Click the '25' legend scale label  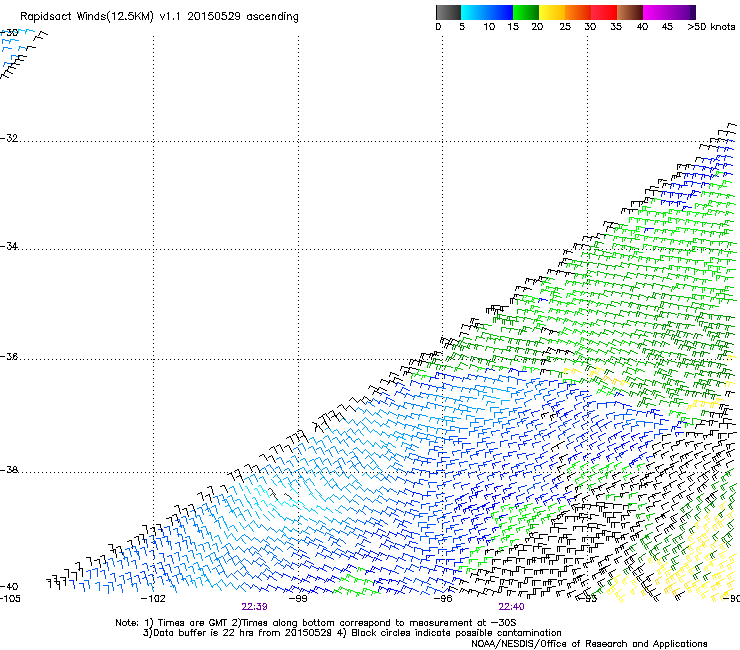click(565, 27)
